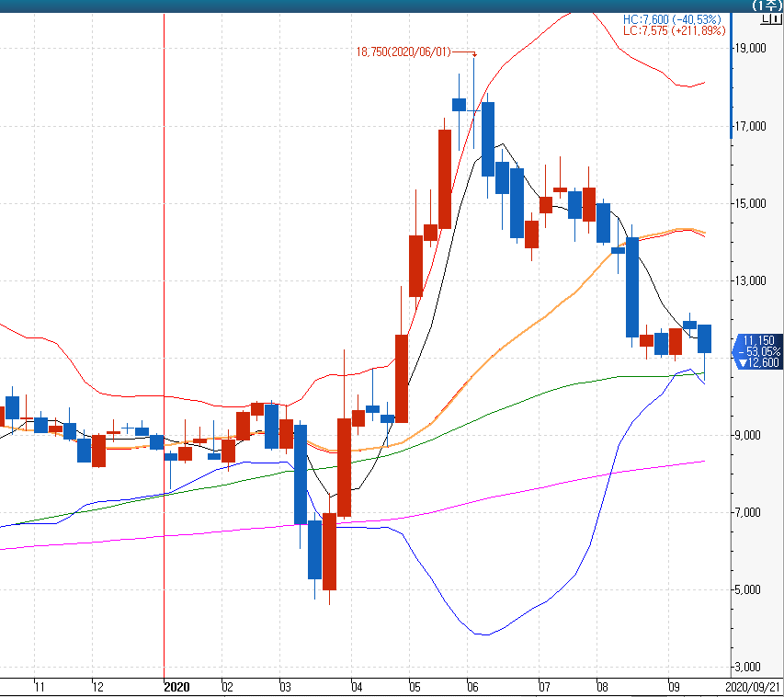Click the blue scale bar on price axis
This screenshot has width=784, height=697.
pos(732,92)
